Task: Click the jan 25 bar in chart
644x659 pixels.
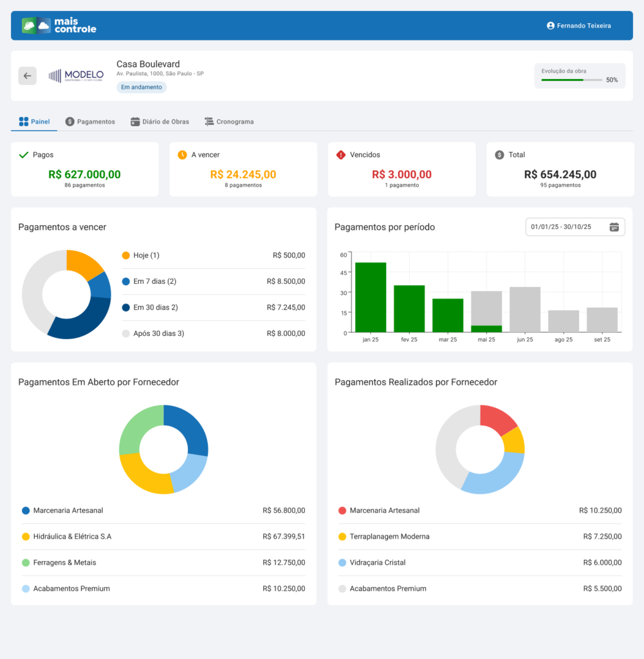Action: [x=371, y=297]
